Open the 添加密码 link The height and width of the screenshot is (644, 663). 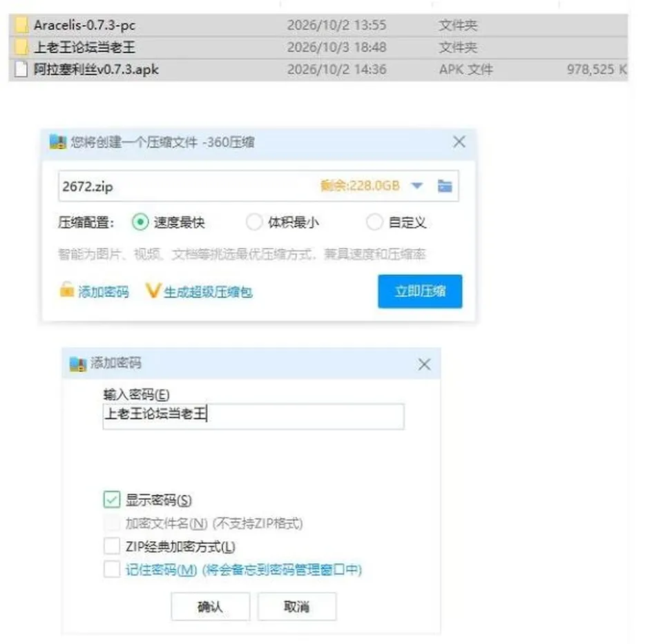click(x=104, y=291)
